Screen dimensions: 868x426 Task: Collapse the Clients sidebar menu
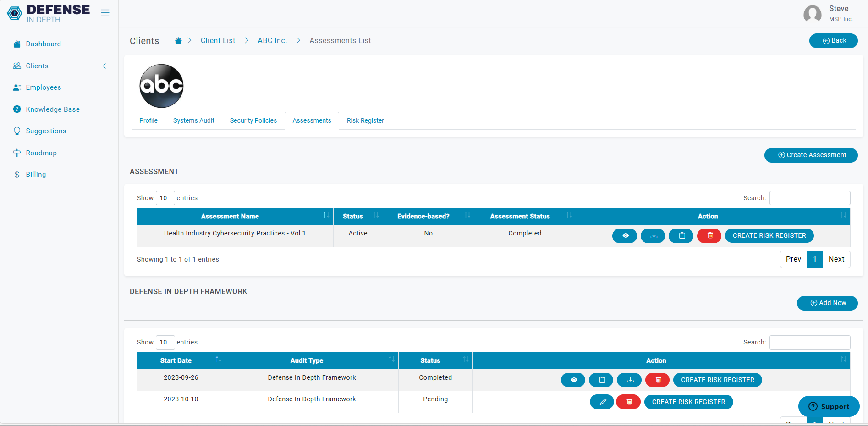(104, 66)
